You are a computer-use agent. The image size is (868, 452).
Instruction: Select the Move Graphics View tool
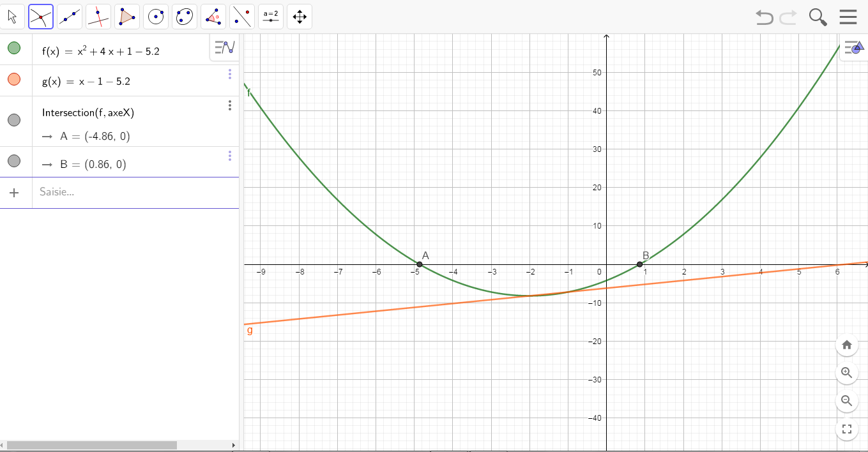point(300,17)
